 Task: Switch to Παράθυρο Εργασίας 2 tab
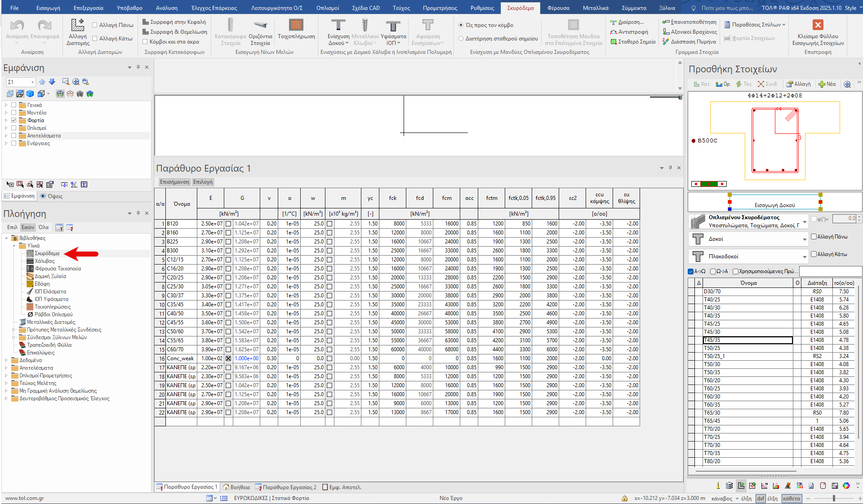point(286,487)
